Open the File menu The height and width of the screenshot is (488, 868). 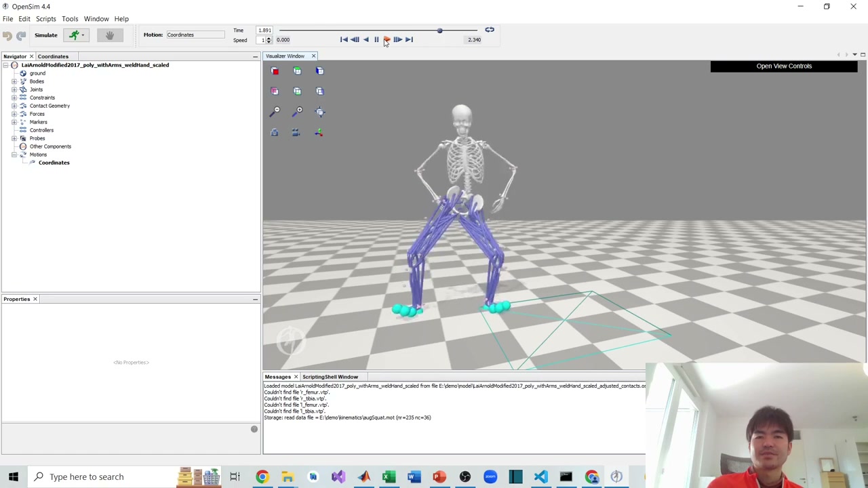(x=7, y=19)
